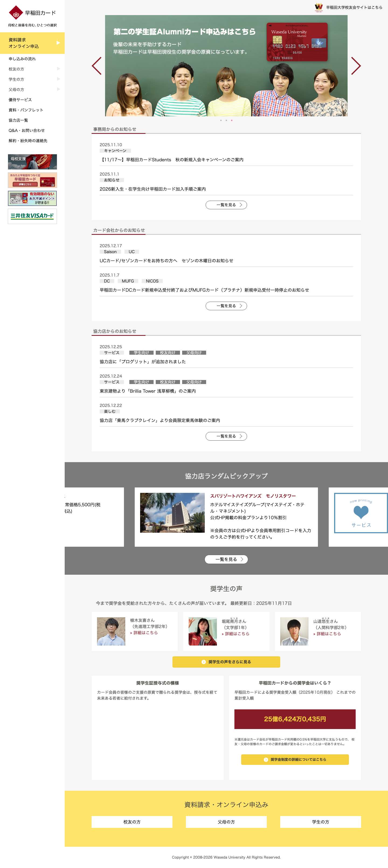Click 山道悠生さん profile photo
Viewport: 388px width, 868px height.
[x=294, y=631]
